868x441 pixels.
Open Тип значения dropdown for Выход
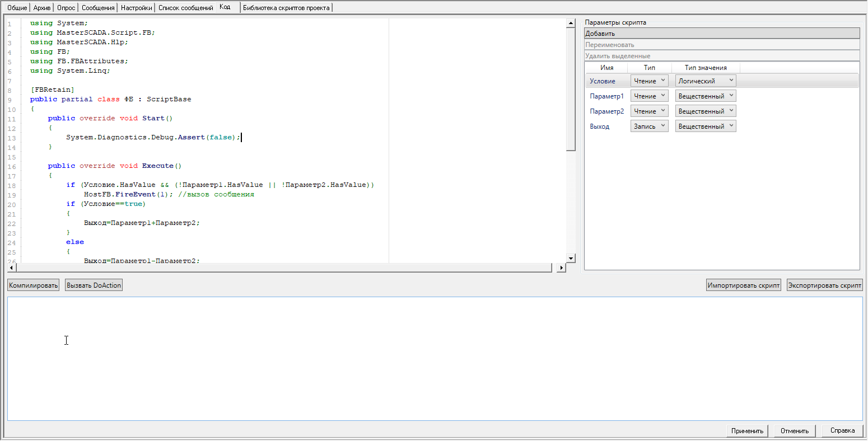(x=706, y=126)
